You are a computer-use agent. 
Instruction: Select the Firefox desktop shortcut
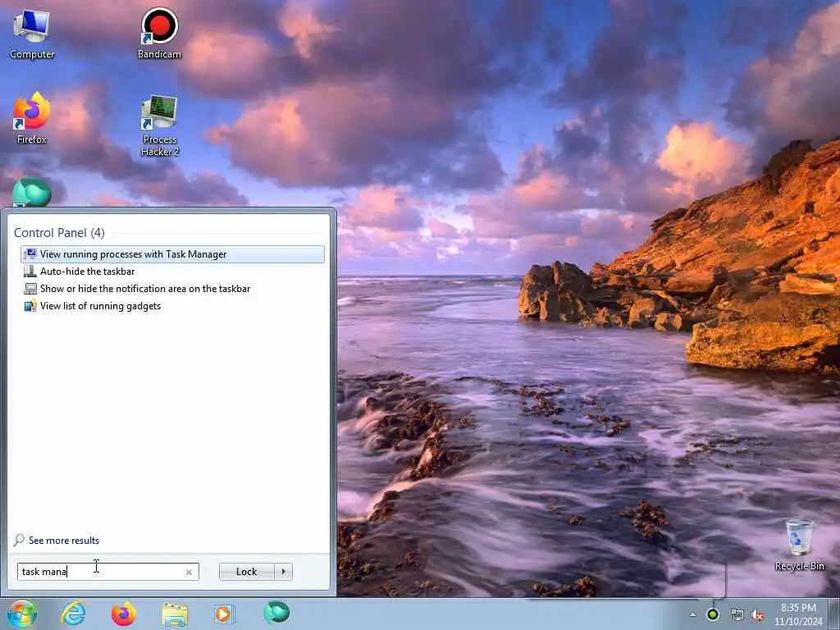coord(32,118)
